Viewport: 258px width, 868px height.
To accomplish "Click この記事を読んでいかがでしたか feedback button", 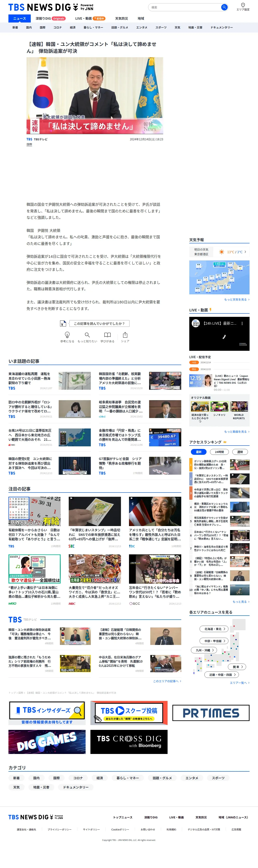I will click(x=99, y=323).
